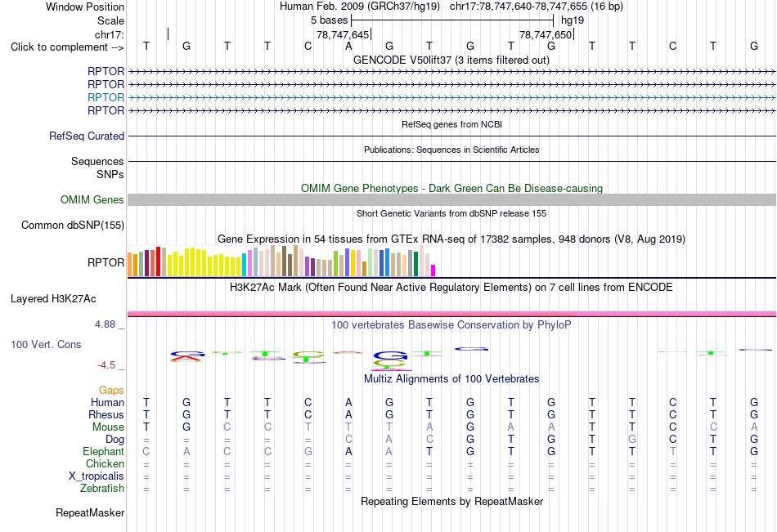Open 'Publications: Sequences in Scientific Articles' title
The height and width of the screenshot is (532, 777).
(451, 150)
